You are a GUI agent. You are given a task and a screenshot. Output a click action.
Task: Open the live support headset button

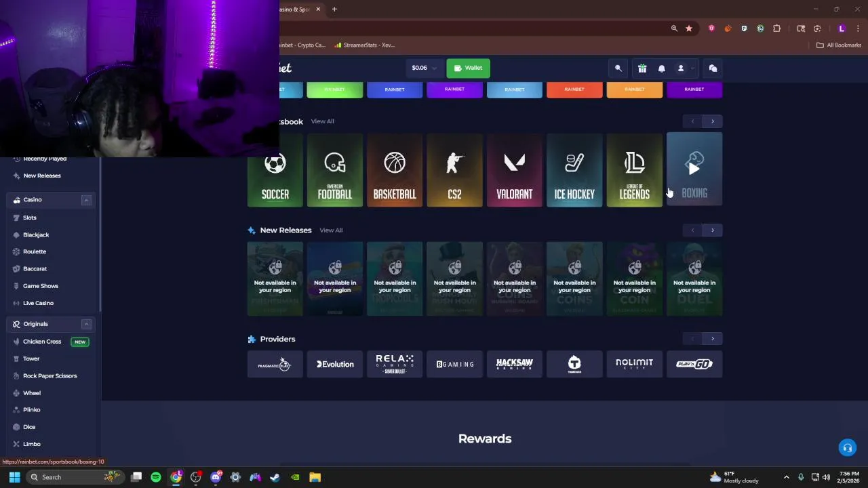pyautogui.click(x=847, y=447)
